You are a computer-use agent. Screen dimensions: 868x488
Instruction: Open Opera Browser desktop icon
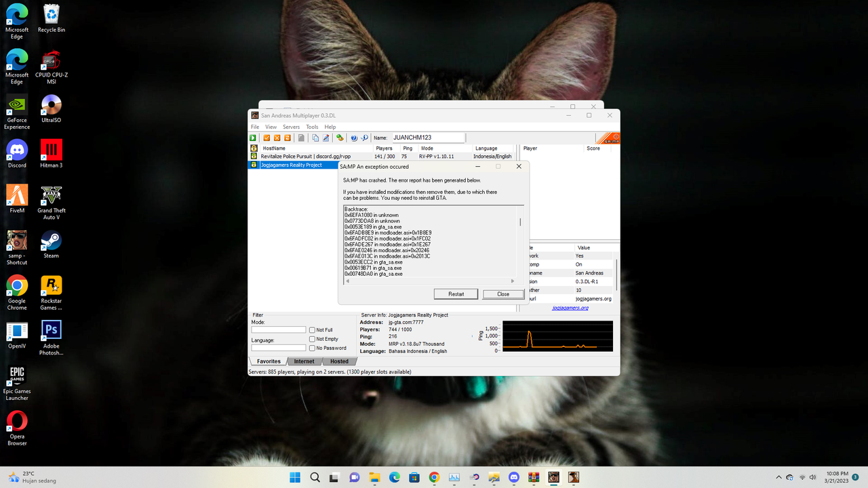[17, 428]
